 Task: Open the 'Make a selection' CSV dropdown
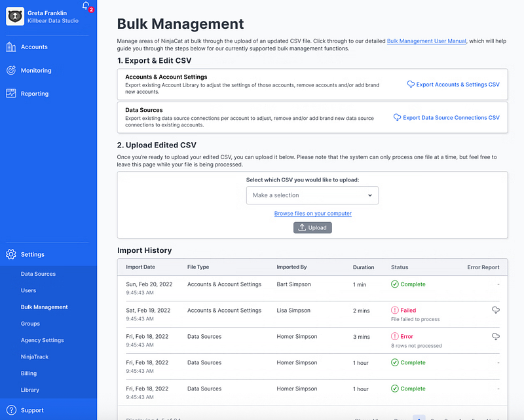[312, 195]
